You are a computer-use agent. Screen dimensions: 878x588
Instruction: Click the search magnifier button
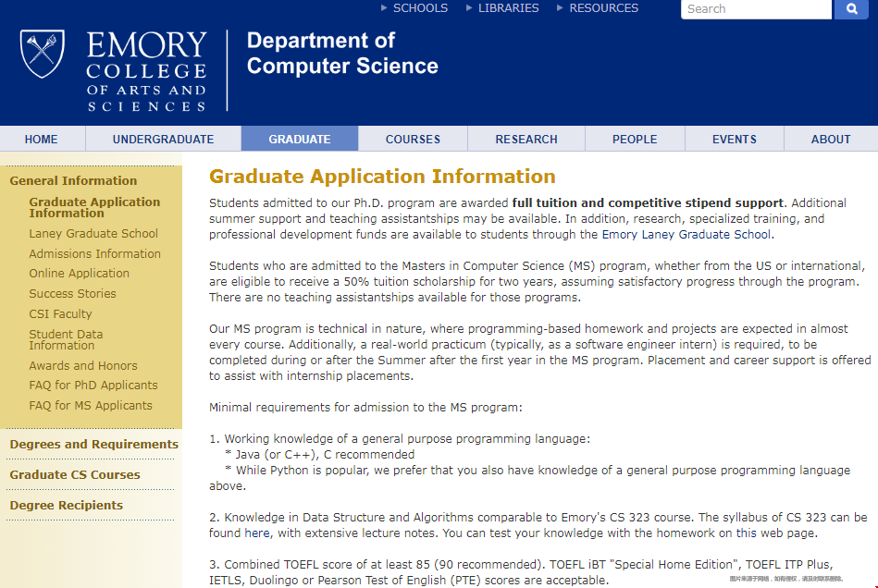851,9
